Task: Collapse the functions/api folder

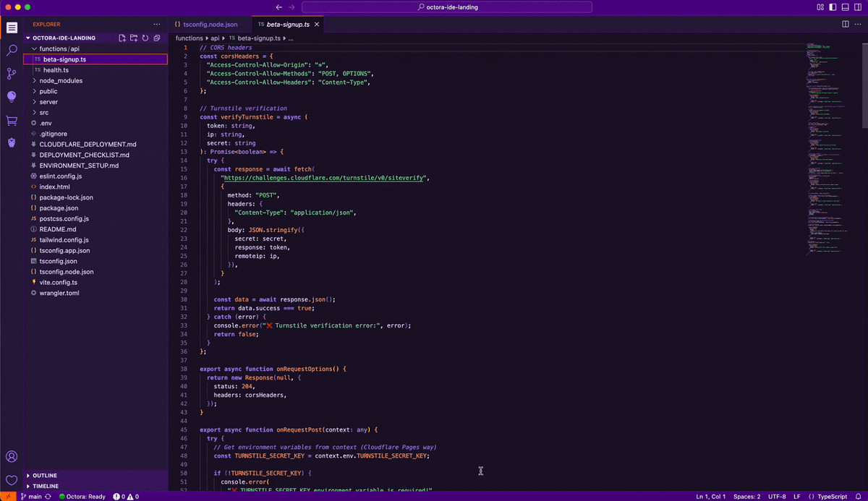Action: [95, 48]
